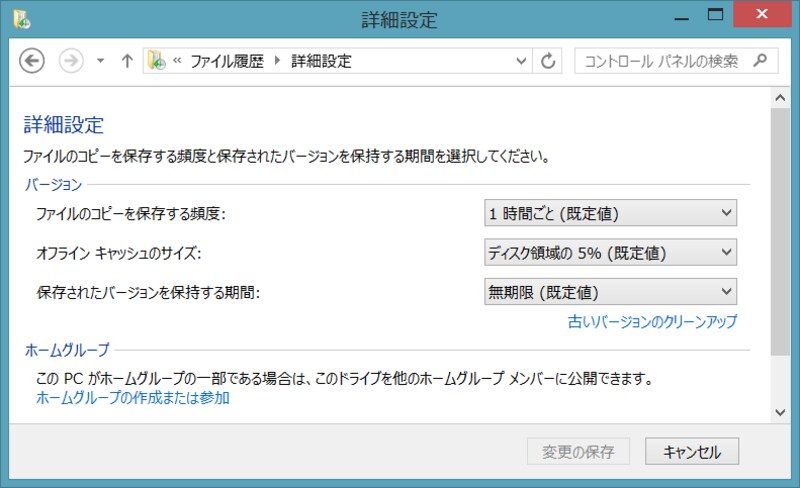The image size is (800, 488).
Task: Click the vertical scrollbar down arrow
Action: [x=780, y=411]
